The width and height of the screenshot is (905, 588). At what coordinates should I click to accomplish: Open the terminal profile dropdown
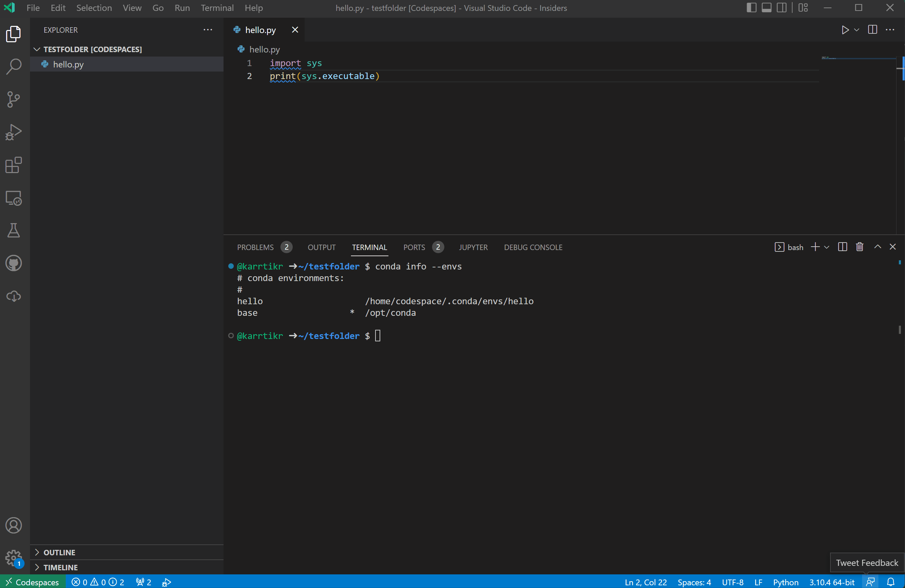[x=828, y=247]
